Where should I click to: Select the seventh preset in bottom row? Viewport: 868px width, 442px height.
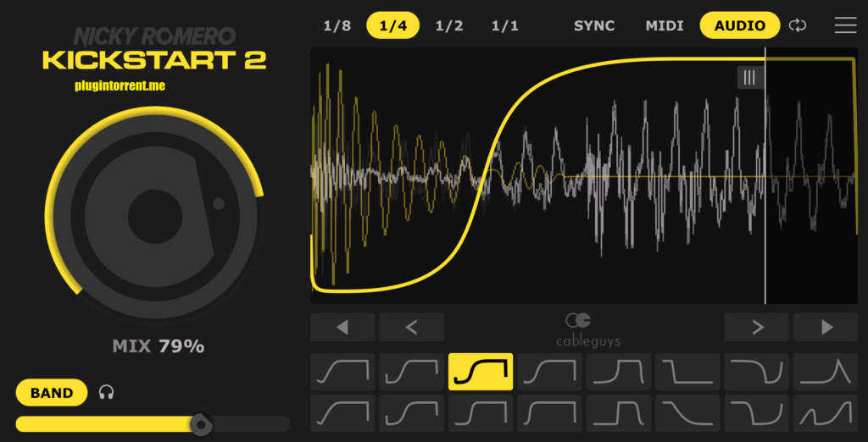756,413
